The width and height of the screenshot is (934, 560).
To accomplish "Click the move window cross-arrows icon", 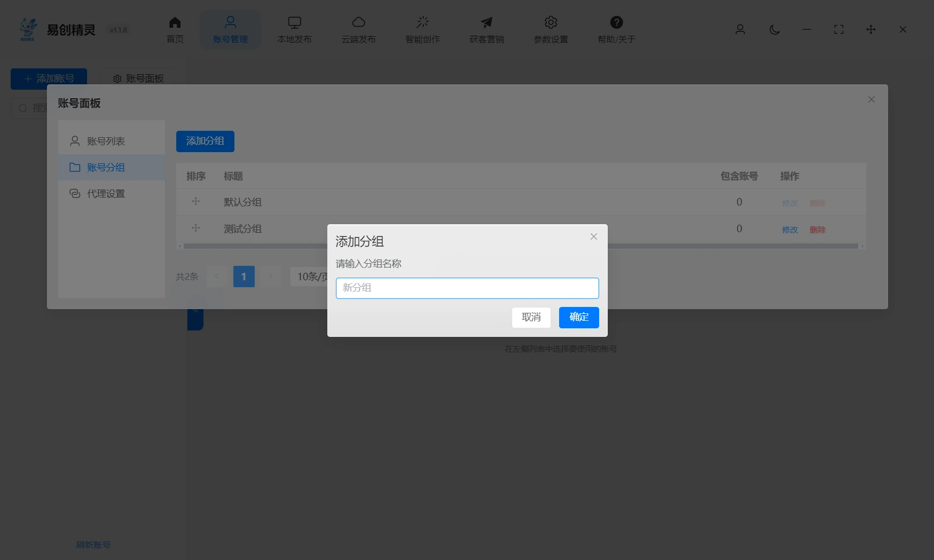I will (x=871, y=29).
